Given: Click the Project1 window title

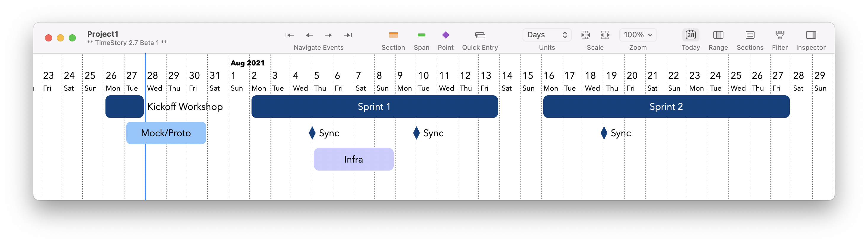Looking at the screenshot, I should click(x=103, y=34).
